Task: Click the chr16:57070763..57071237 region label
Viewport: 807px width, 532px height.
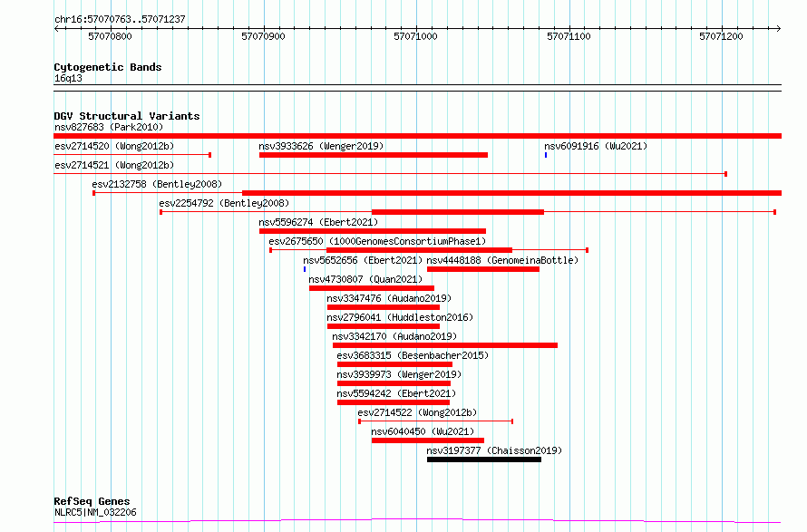Action: 120,20
